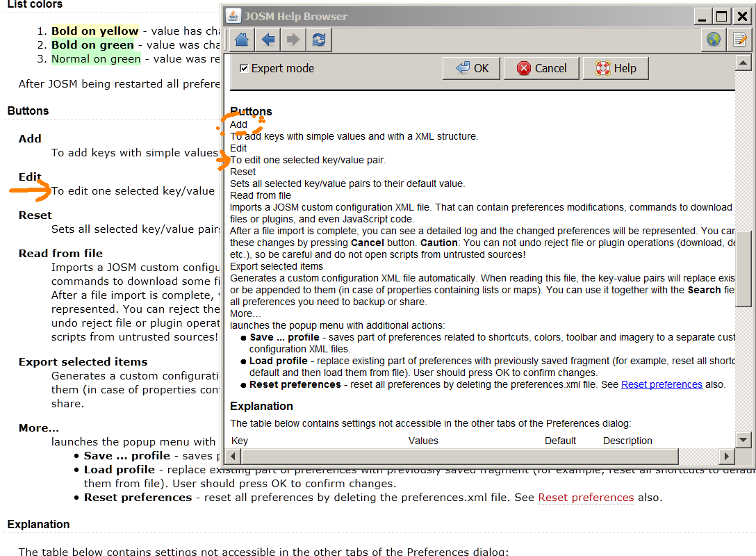This screenshot has height=556, width=756.
Task: Navigate forward in the help browser
Action: pos(293,40)
